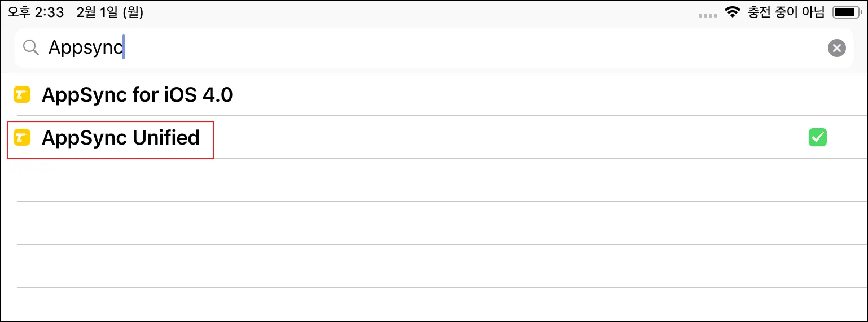Image resolution: width=868 pixels, height=322 pixels.
Task: Open the AppSync for iOS 4.0 package
Action: pos(137,95)
